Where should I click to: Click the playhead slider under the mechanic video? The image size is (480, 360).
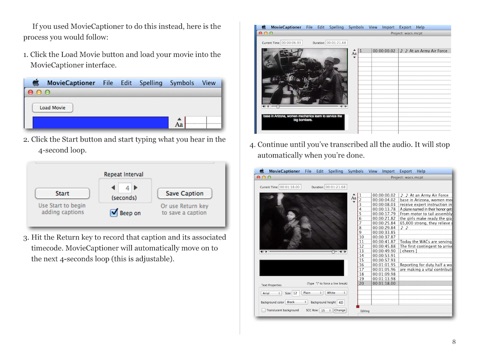pos(277,107)
